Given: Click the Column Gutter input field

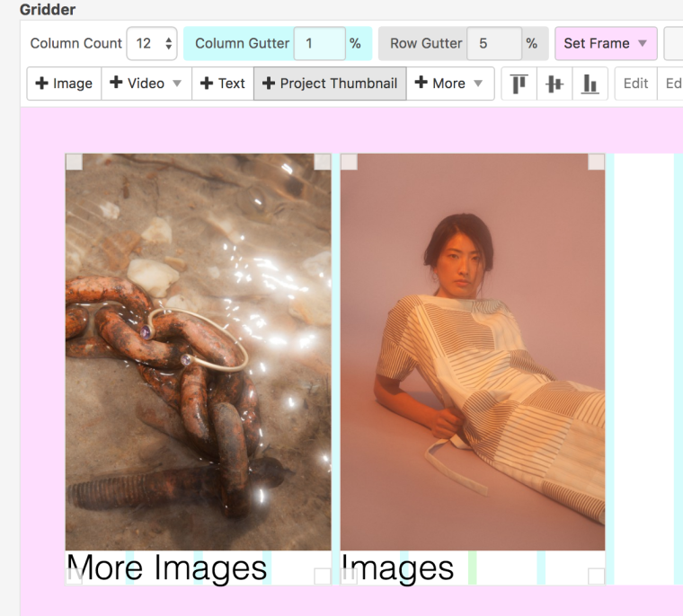Looking at the screenshot, I should (x=319, y=43).
